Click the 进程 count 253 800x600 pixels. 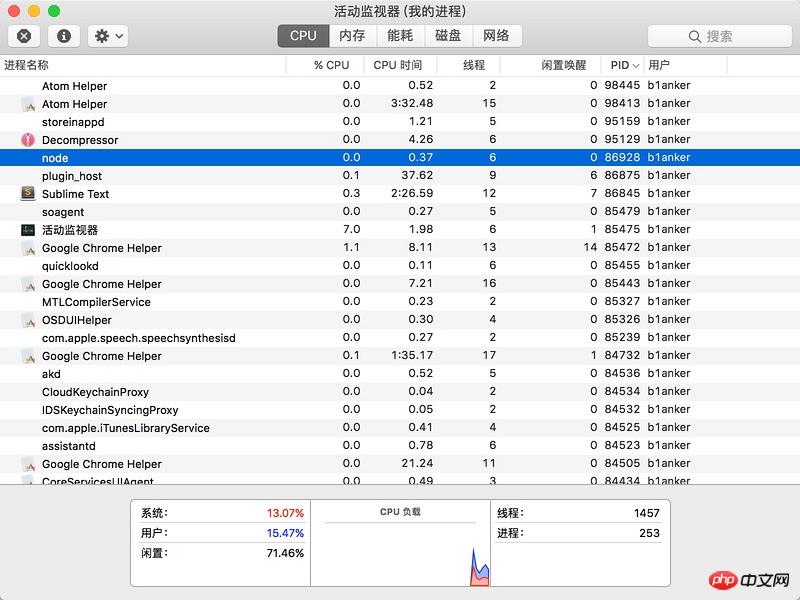(649, 533)
